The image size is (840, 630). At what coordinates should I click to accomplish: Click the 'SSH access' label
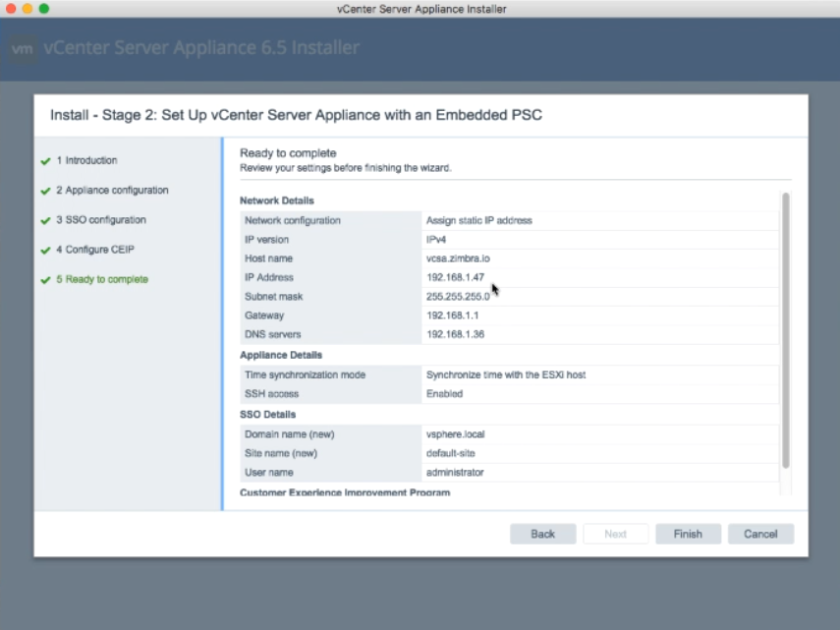271,394
